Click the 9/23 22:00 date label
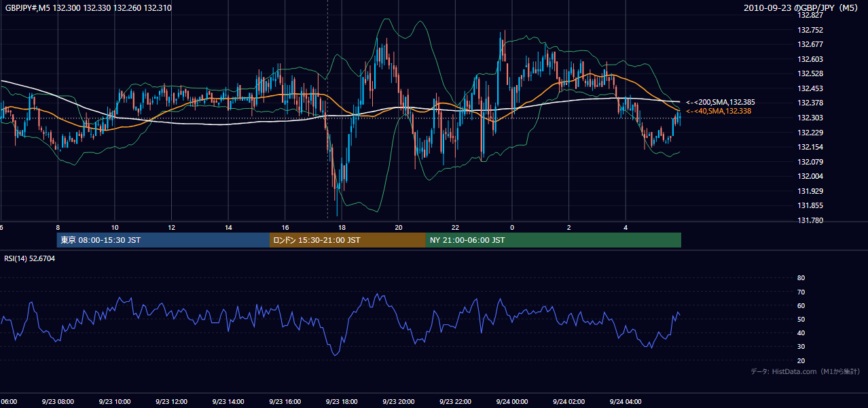This screenshot has width=868, height=408. click(x=455, y=402)
